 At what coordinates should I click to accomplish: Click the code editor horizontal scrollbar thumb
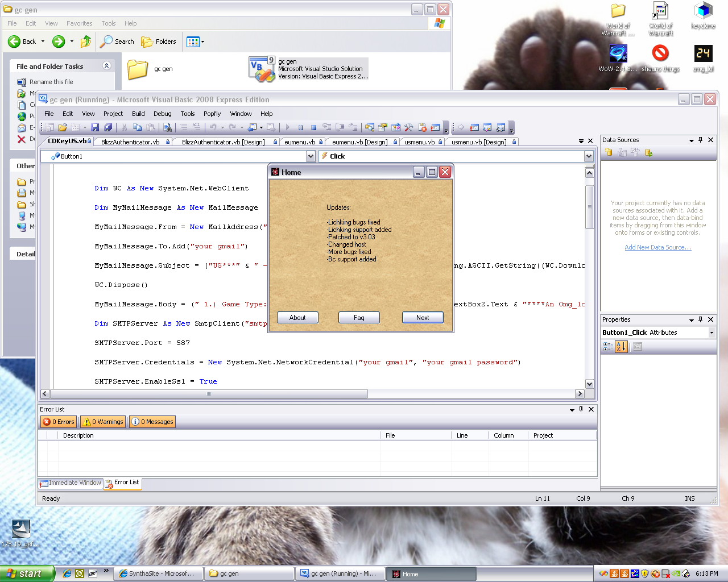209,394
